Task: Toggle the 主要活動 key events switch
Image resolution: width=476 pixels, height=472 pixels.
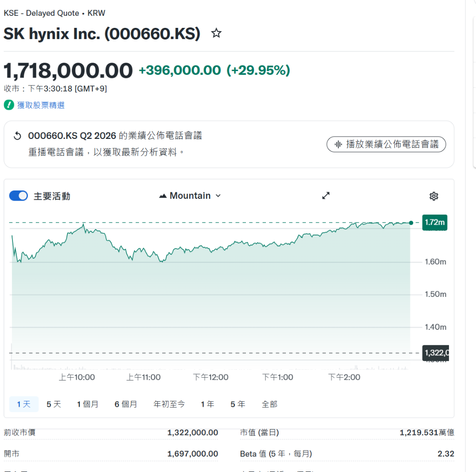Action: 19,196
